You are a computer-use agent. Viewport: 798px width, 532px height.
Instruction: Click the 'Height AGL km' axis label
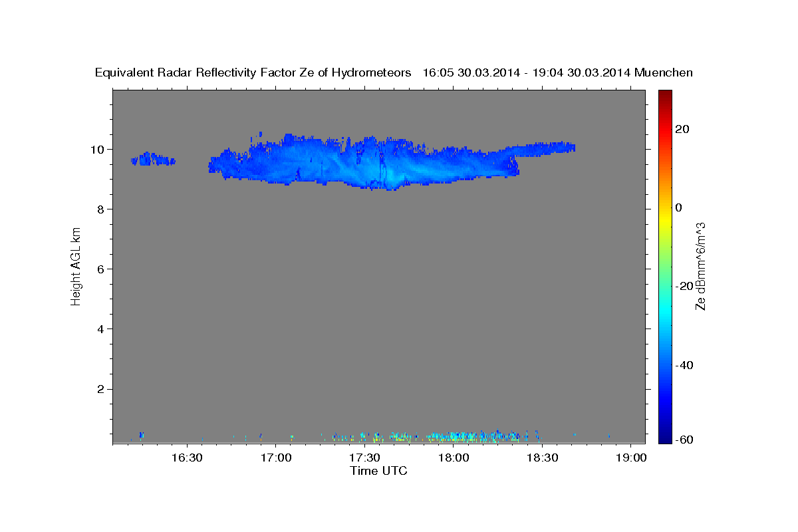click(x=76, y=266)
